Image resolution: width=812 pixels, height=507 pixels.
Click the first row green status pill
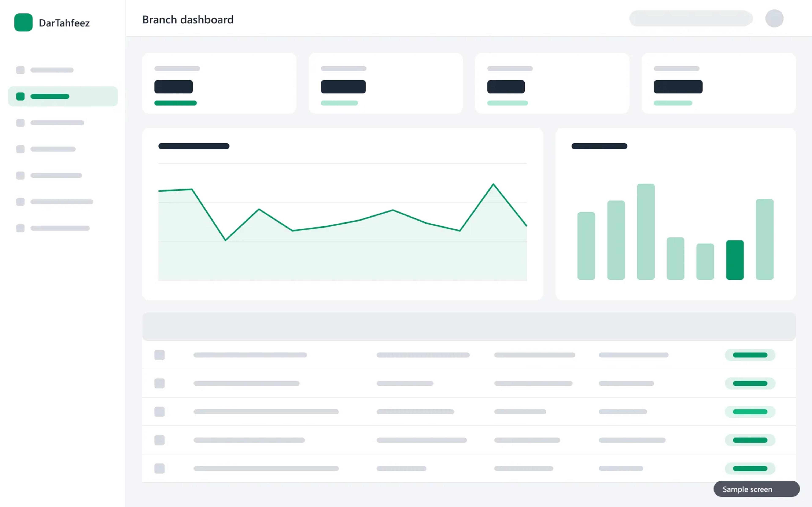tap(750, 355)
